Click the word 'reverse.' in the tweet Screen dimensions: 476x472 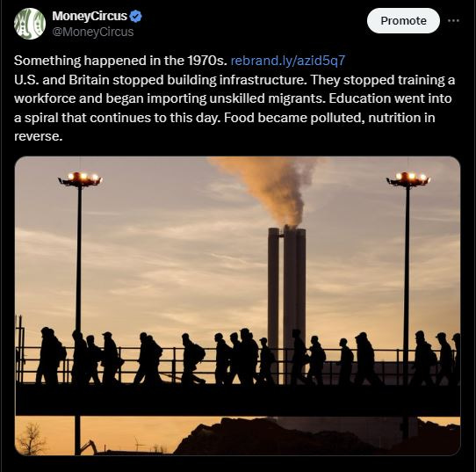(39, 136)
